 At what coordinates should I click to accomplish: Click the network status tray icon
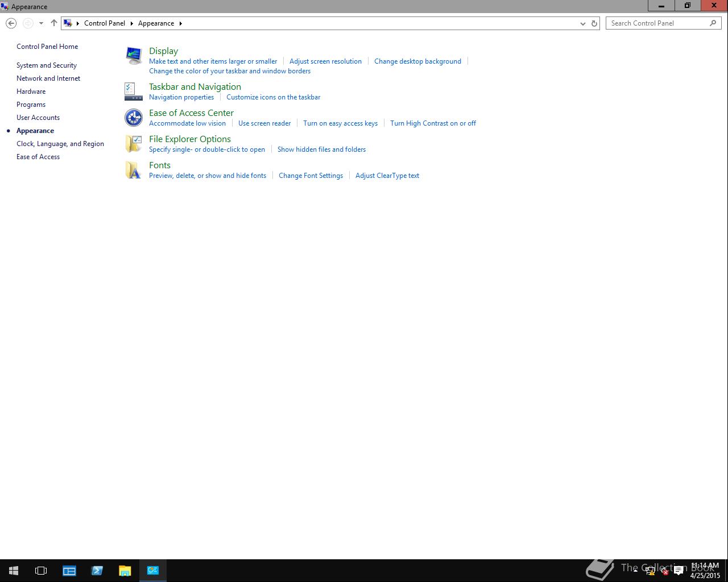coord(650,571)
